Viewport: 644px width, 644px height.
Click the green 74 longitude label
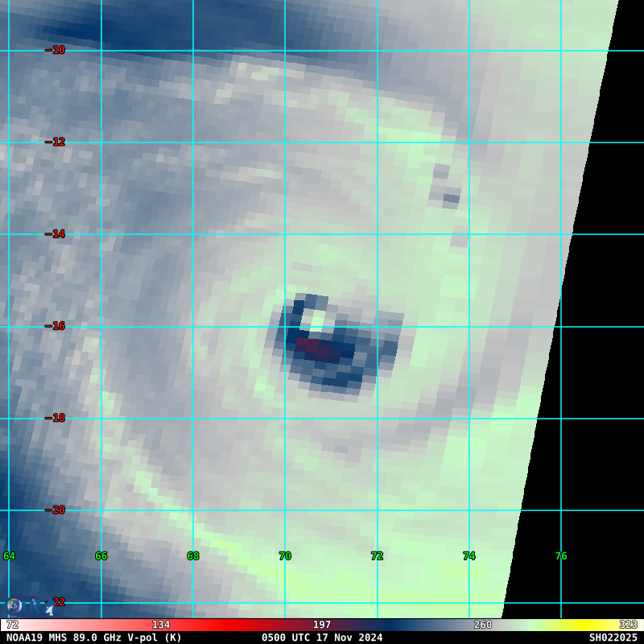point(469,556)
